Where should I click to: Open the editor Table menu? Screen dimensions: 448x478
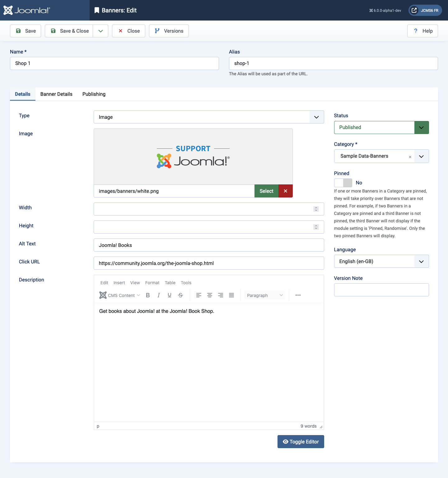pos(170,283)
